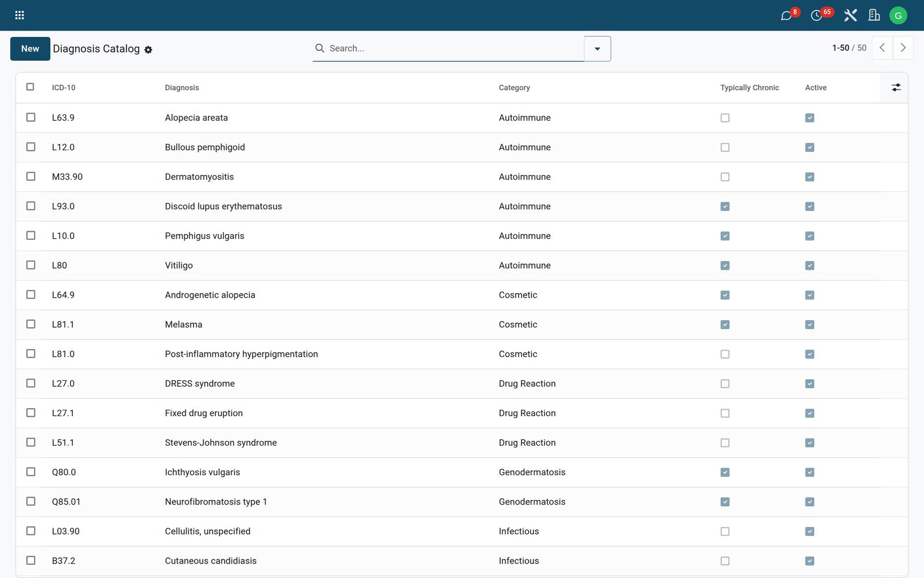Go to the previous page arrow
Viewport: 924px width, 578px height.
pos(882,48)
